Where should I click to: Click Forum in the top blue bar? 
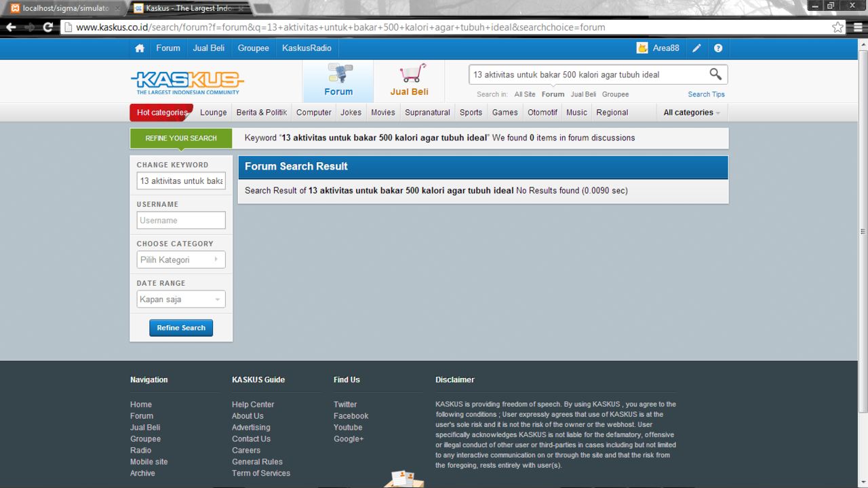point(168,48)
